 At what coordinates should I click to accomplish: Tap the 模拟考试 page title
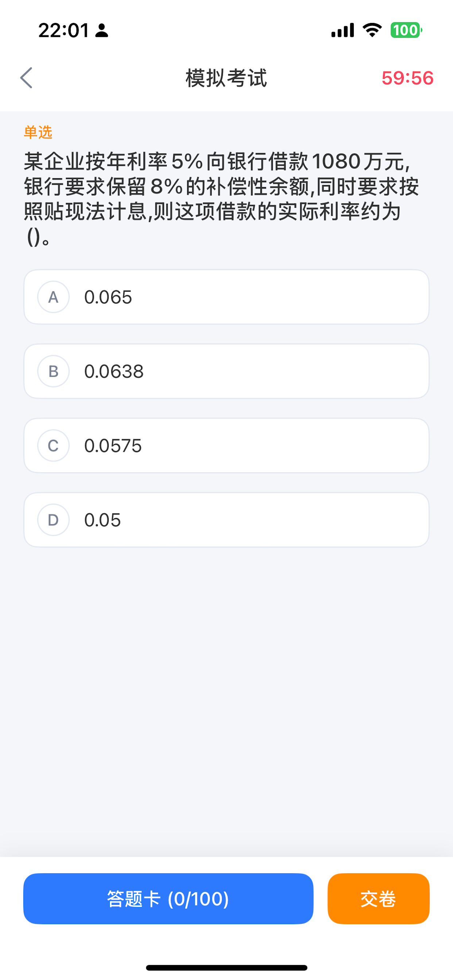[x=226, y=78]
